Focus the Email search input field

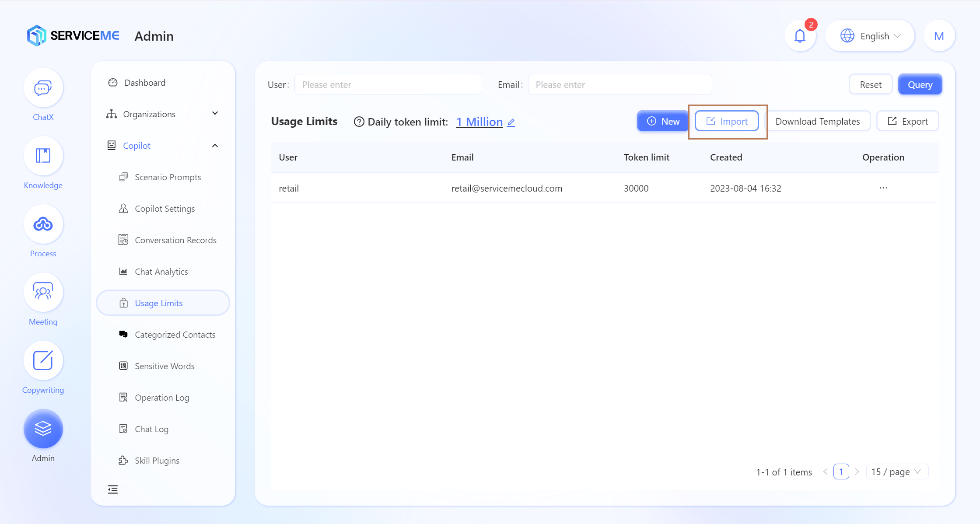[x=619, y=84]
